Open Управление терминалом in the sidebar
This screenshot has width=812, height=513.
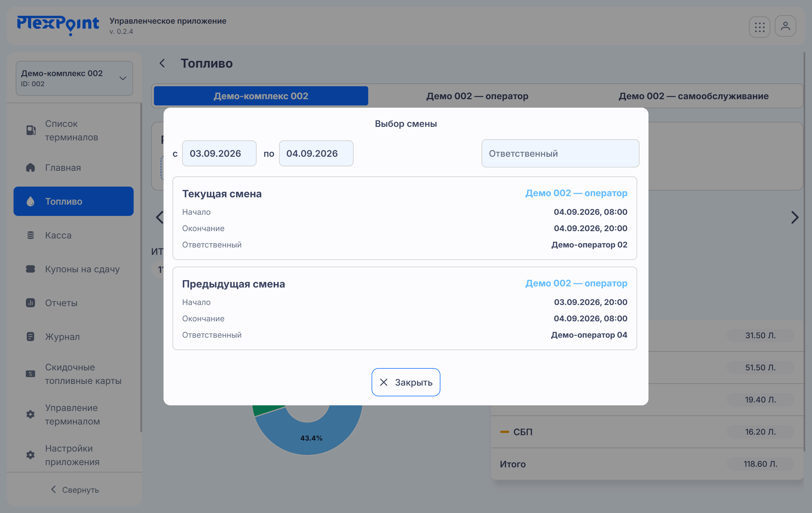pyautogui.click(x=74, y=414)
